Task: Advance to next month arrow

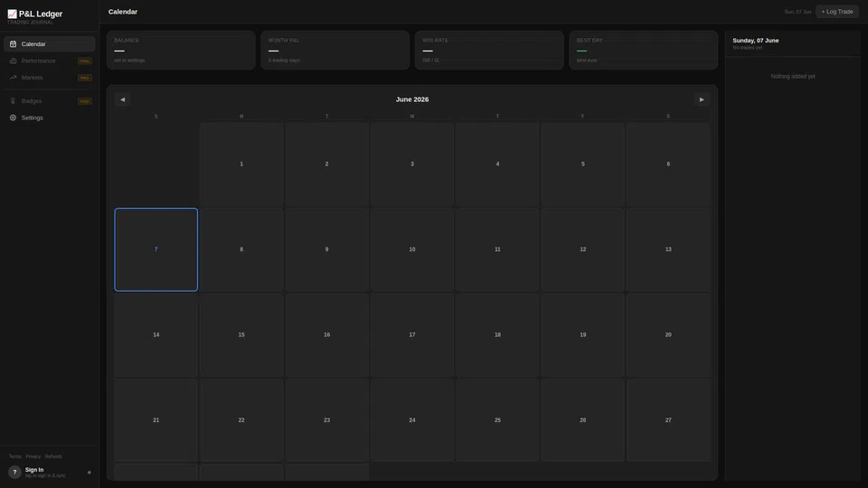Action: 702,99
